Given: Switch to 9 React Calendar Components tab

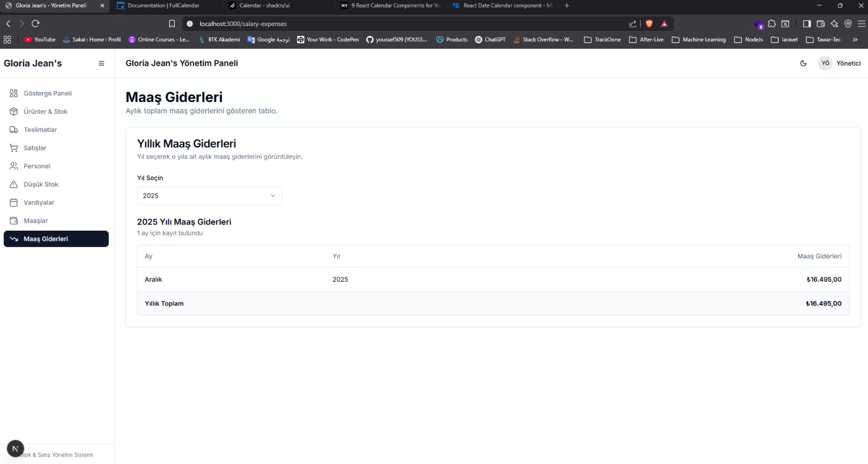Looking at the screenshot, I should (x=390, y=5).
